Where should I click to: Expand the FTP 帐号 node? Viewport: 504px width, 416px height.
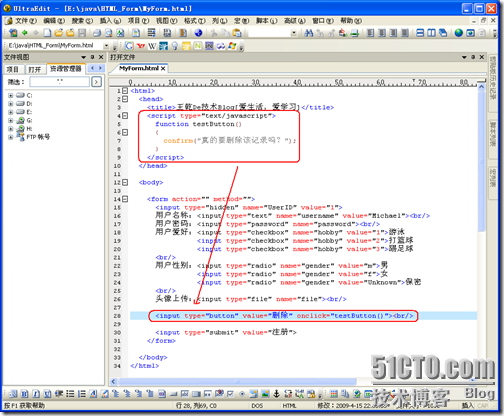[x=10, y=137]
